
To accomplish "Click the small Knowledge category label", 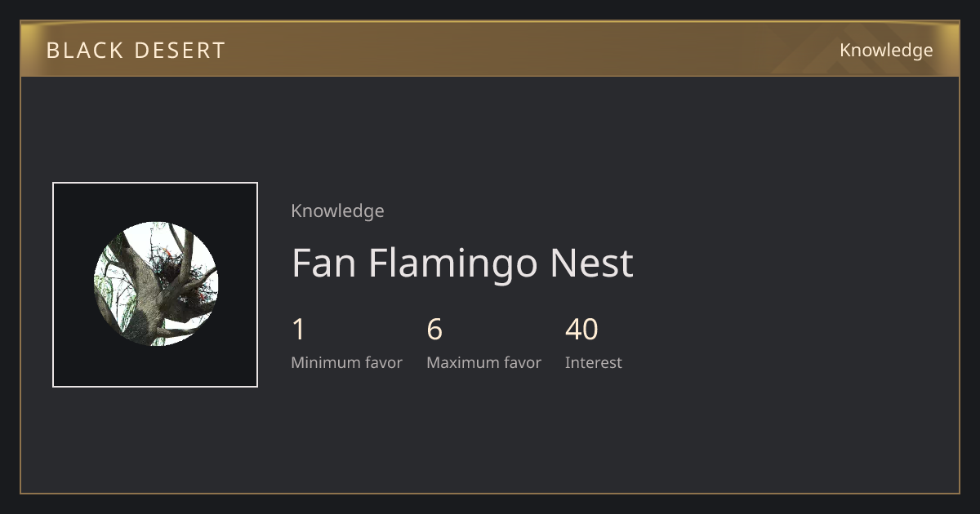I will (x=337, y=210).
